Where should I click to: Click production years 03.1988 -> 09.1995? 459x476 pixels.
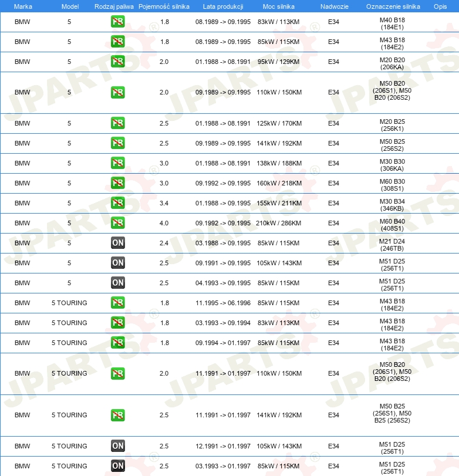(223, 243)
